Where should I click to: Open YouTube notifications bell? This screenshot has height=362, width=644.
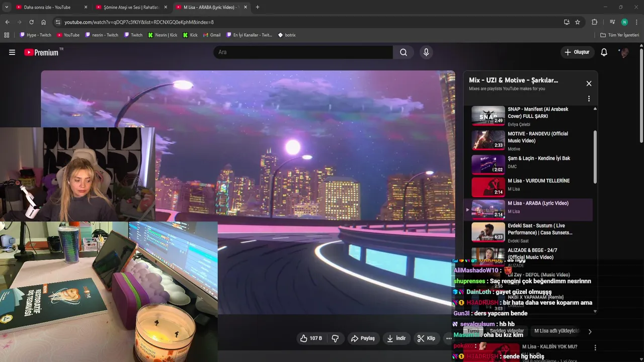point(604,52)
